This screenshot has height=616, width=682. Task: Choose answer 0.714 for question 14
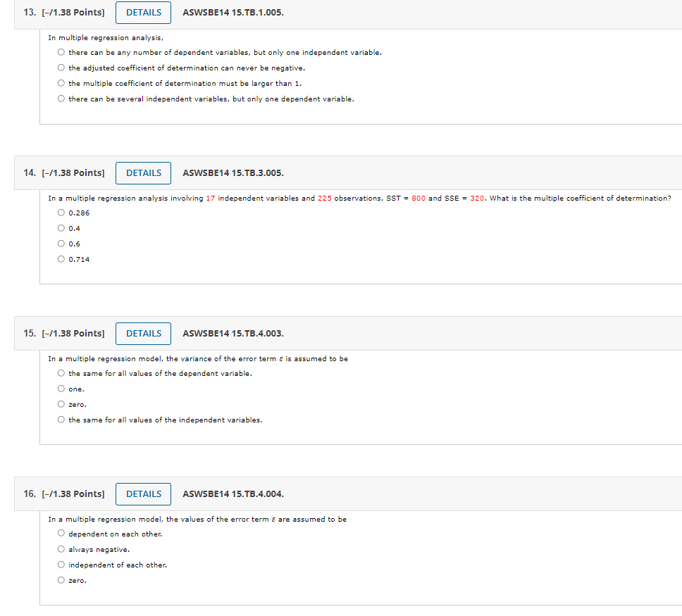coord(61,259)
